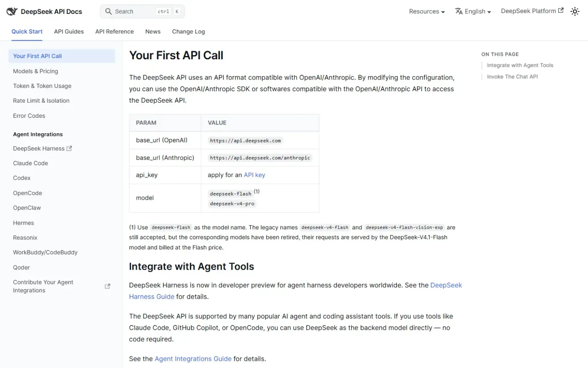
Task: Go to the News tab
Action: click(153, 32)
